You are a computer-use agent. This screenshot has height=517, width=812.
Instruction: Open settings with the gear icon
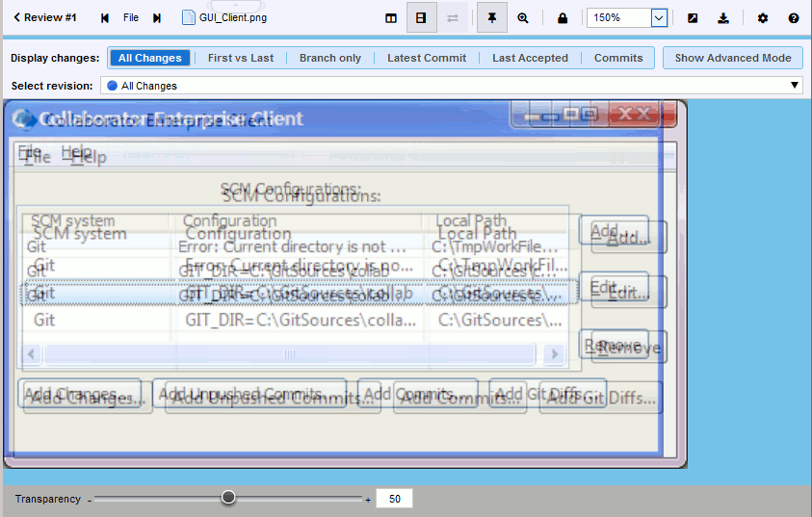[x=763, y=17]
